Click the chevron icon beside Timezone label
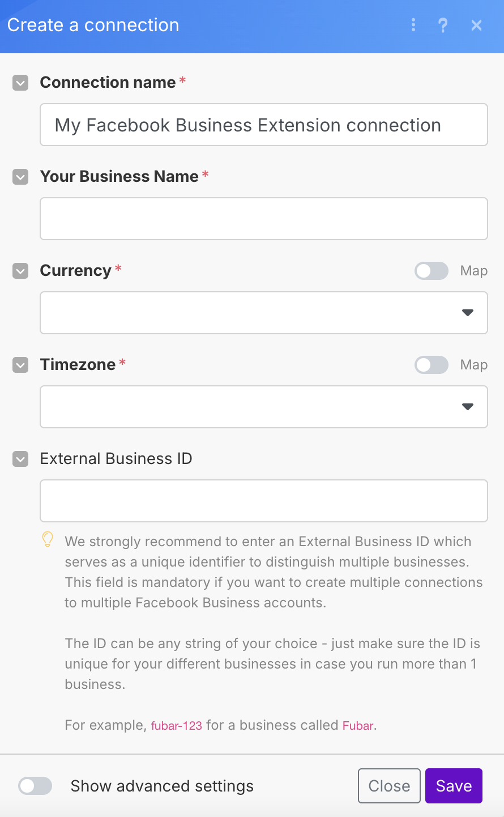 tap(20, 365)
